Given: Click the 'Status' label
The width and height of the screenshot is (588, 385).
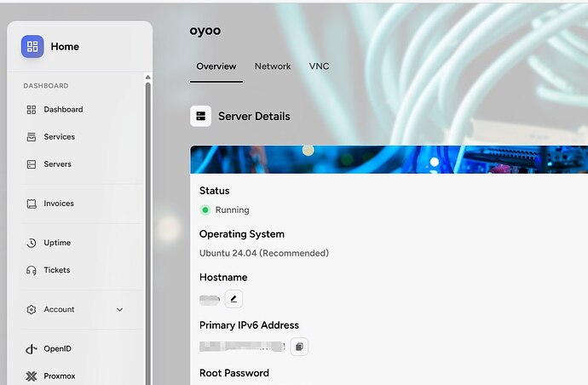Looking at the screenshot, I should pos(215,191).
